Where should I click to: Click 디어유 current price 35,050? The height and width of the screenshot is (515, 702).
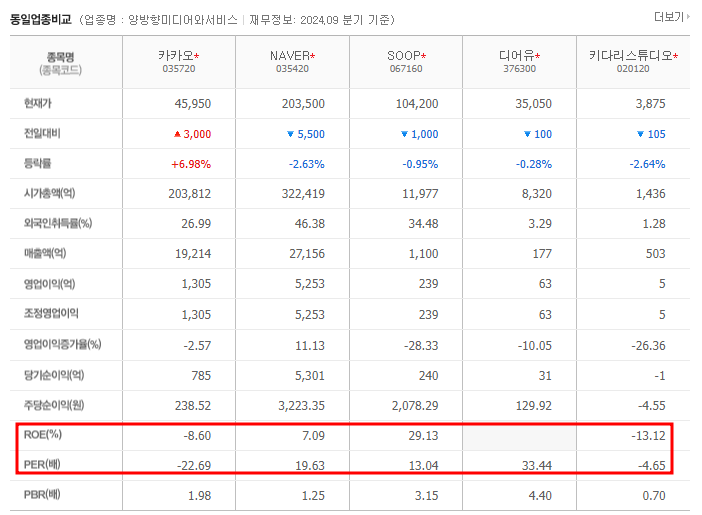[533, 104]
